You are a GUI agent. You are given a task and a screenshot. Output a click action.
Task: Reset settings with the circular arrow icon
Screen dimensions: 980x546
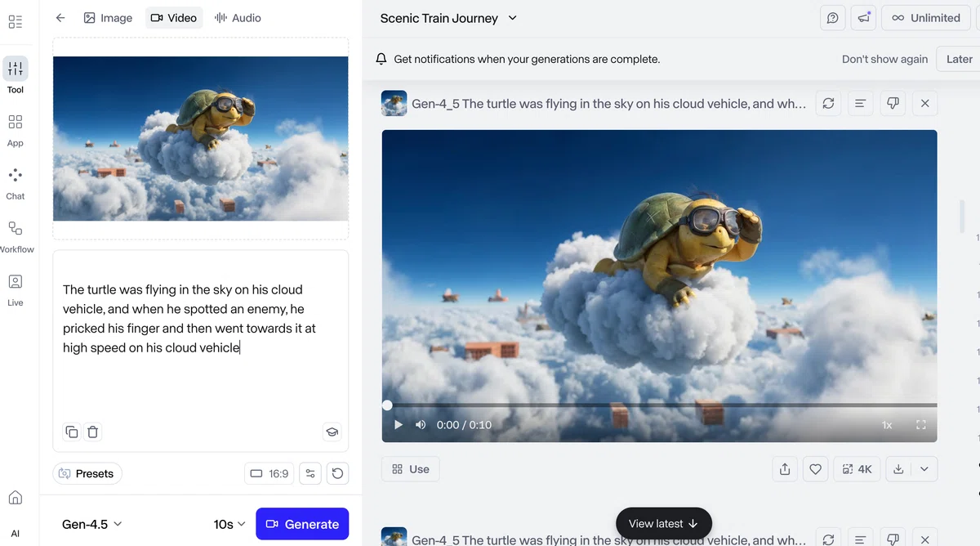[337, 473]
